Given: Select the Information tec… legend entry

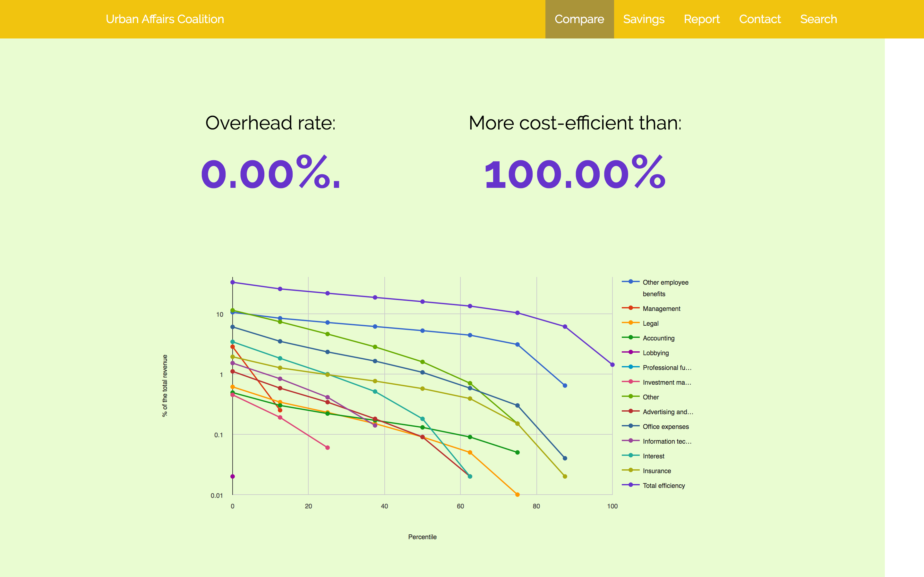Looking at the screenshot, I should click(667, 441).
